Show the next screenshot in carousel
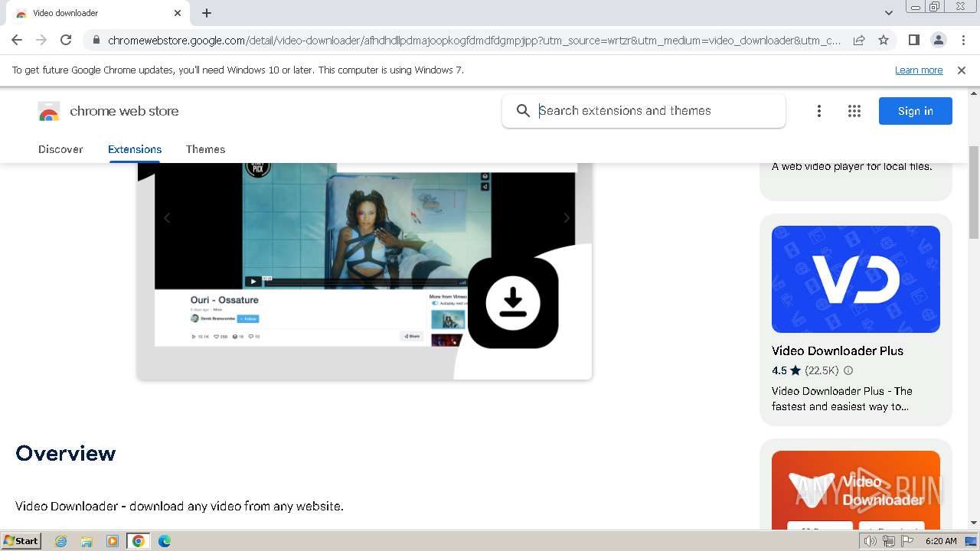 tap(567, 218)
